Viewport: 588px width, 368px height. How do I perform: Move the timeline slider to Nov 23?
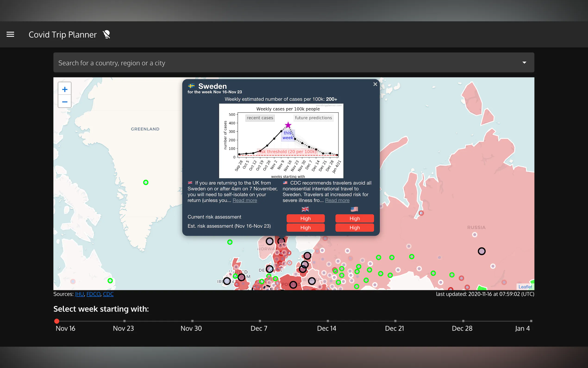125,321
